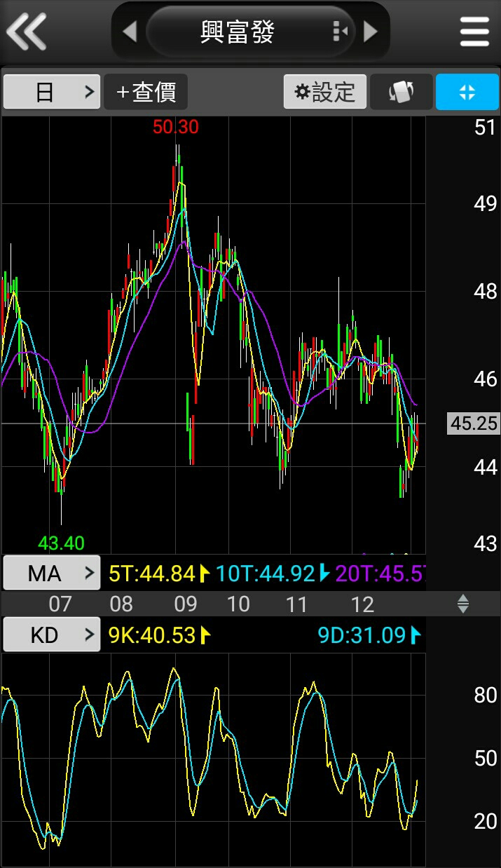The height and width of the screenshot is (868, 501).
Task: Tap the 50.30 high price label
Action: (x=176, y=127)
